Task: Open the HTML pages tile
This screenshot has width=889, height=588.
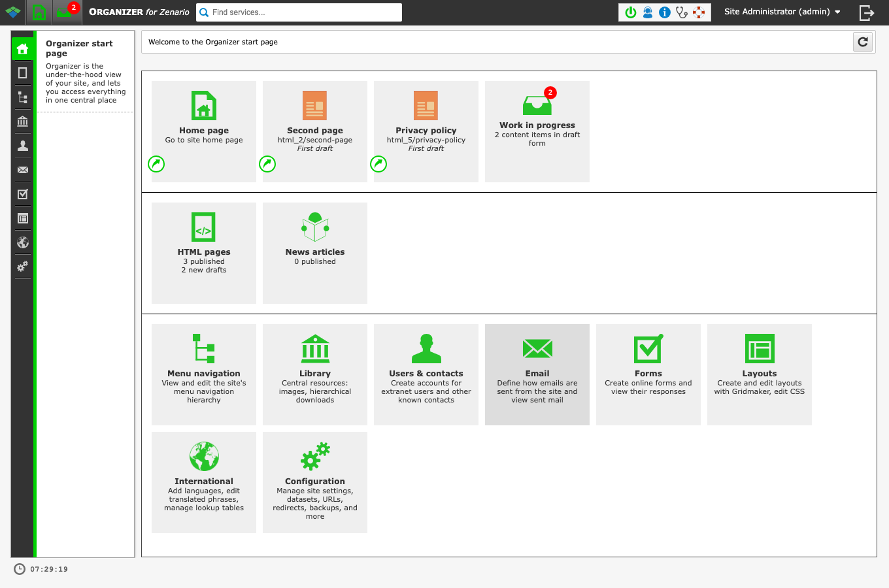Action: [x=204, y=253]
